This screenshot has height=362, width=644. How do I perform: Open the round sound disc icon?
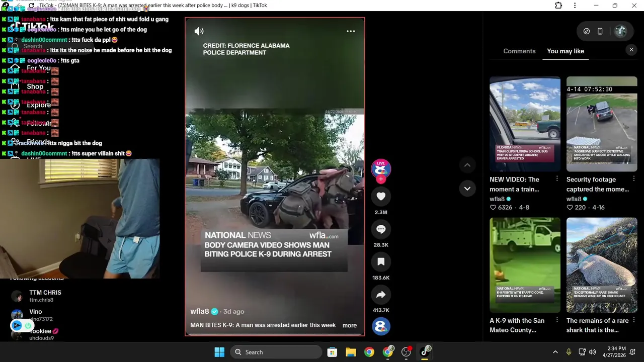381,326
